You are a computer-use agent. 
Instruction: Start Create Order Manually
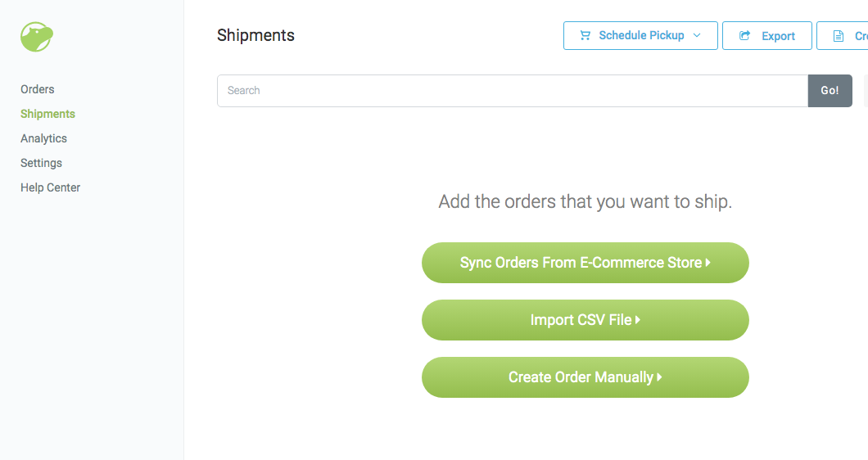(580, 377)
